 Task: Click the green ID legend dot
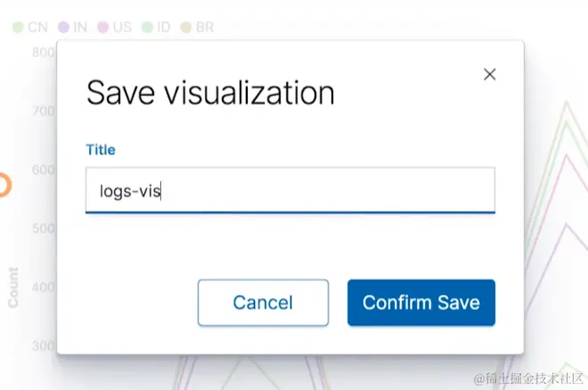147,28
